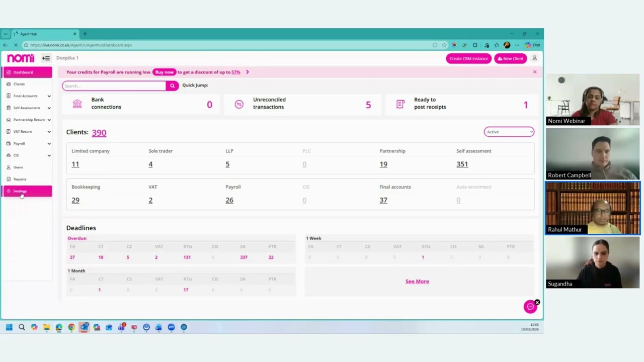
Task: Click overdue RTIs deadline count 131
Action: (x=187, y=257)
